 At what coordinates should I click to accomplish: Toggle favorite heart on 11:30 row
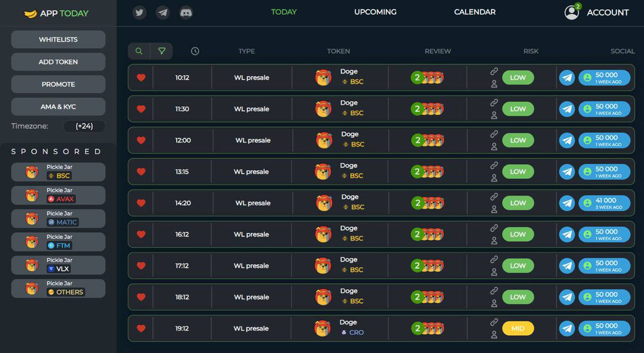click(141, 109)
